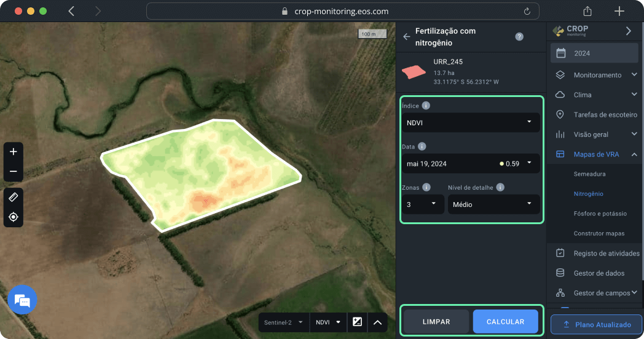Open the Zonas count dropdown

click(x=423, y=205)
